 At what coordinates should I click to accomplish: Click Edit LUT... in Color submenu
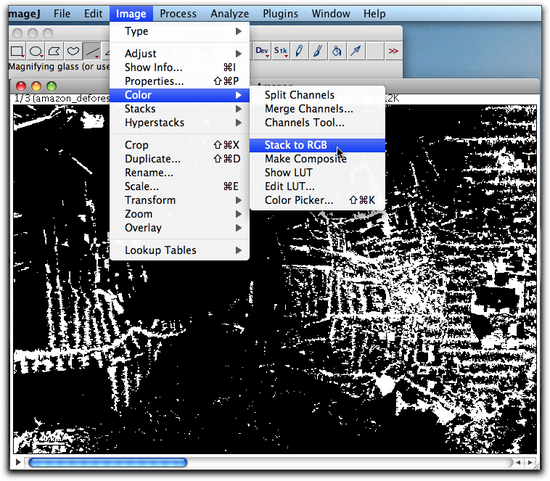point(317,186)
